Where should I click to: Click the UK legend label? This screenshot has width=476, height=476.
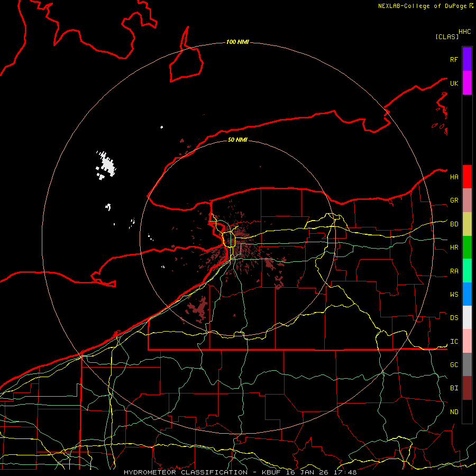pos(454,83)
